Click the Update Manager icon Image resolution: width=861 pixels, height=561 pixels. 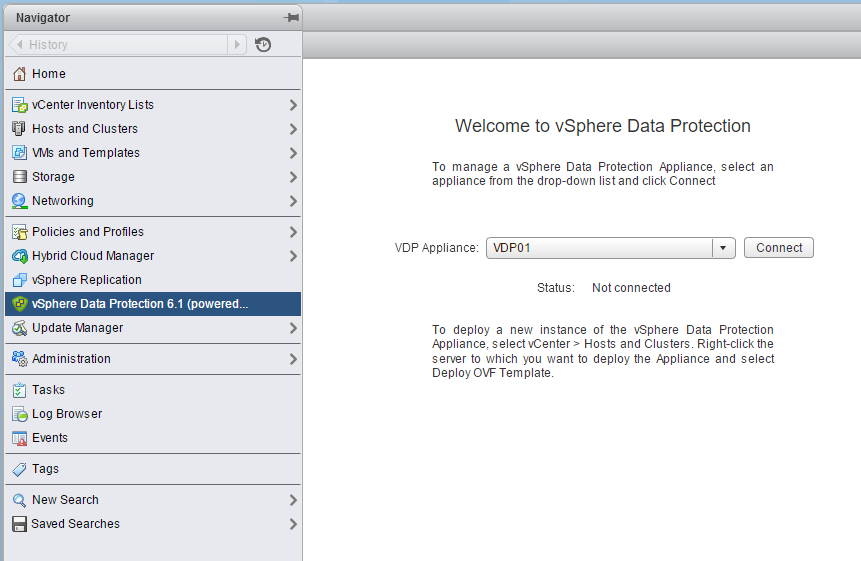(19, 328)
